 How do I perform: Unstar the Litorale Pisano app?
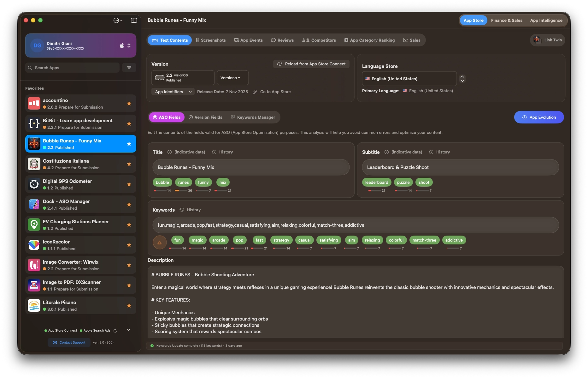(x=129, y=305)
